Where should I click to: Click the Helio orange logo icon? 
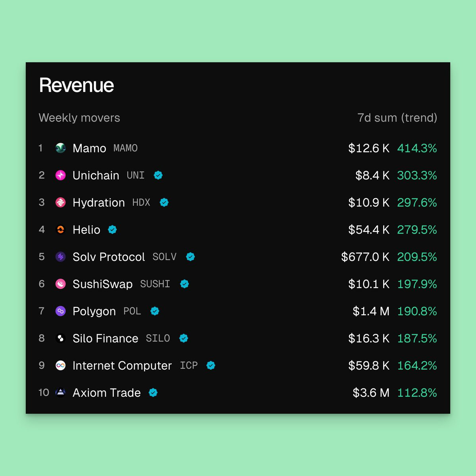coord(61,230)
